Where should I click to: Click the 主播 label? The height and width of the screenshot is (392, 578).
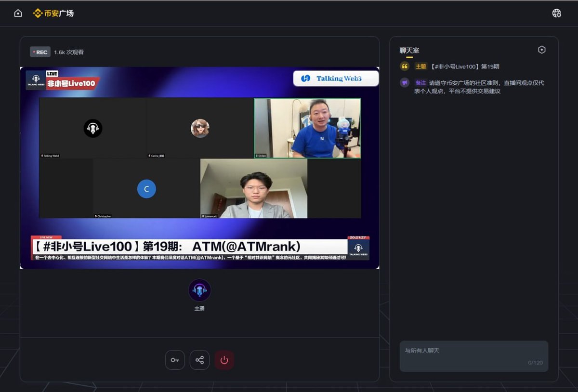click(x=199, y=308)
